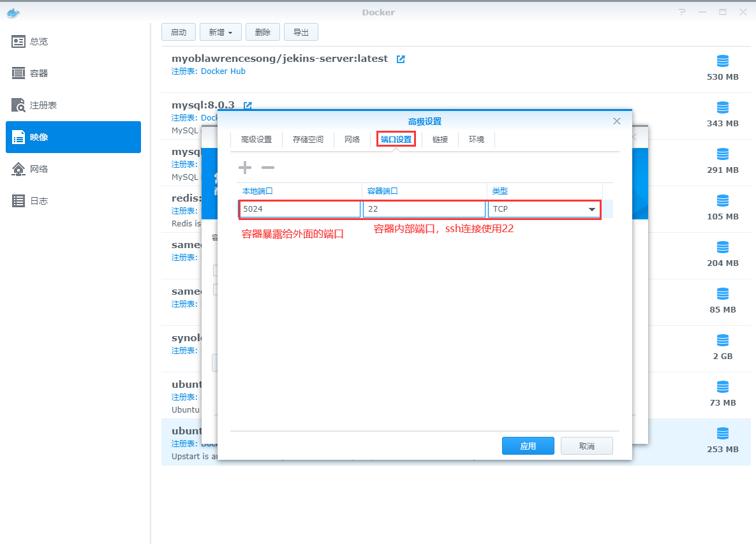Click the 本地端口 field showing 5024
Viewport: 756px width, 544px height.
point(300,209)
